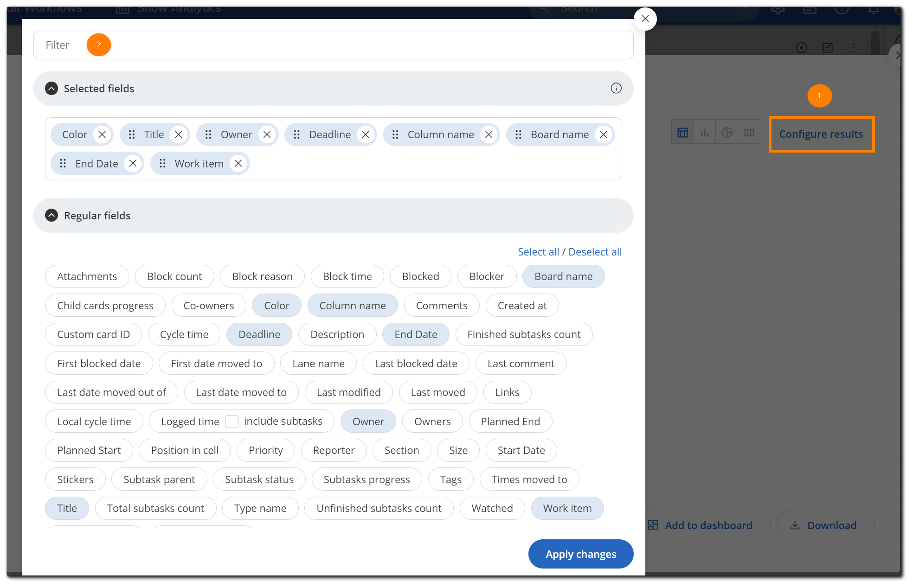The height and width of the screenshot is (588, 913).
Task: Click the Deselect all link
Action: [595, 251]
